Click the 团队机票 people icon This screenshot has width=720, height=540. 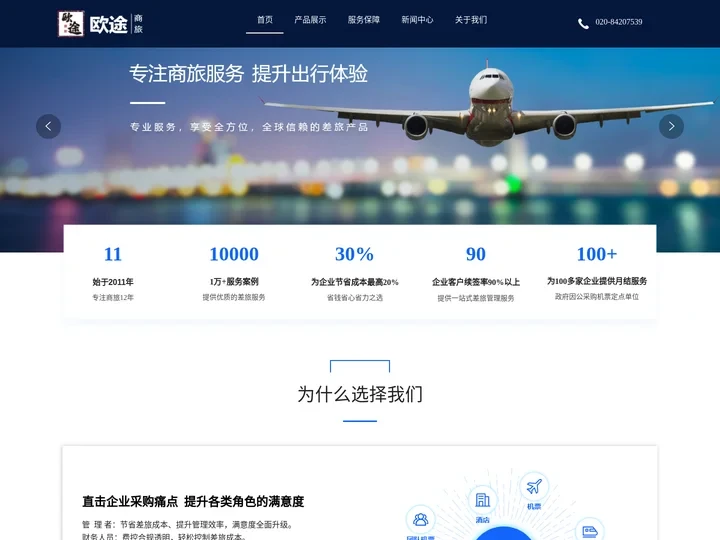420,519
